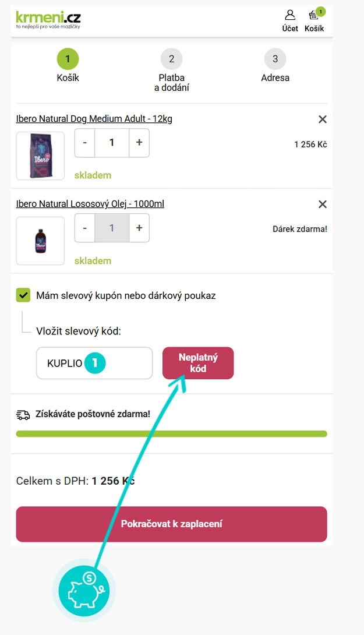Remove Ibero Natural Dog Medium Adult item
The image size is (364, 635).
[323, 119]
